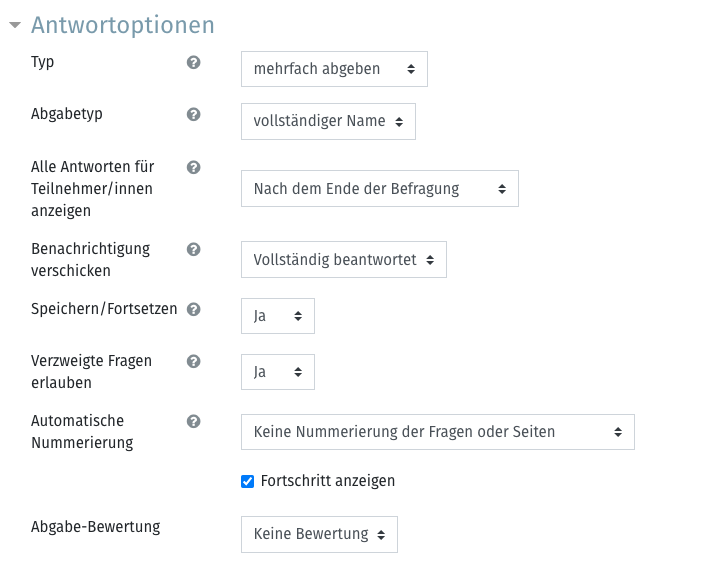
Task: Uncheck the Fortschritt anzeigen checkbox
Action: (247, 482)
